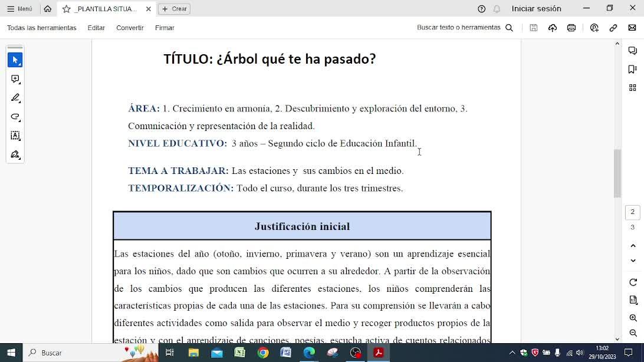This screenshot has height=362, width=644.
Task: Select the freehand draw loop tool
Action: [15, 117]
